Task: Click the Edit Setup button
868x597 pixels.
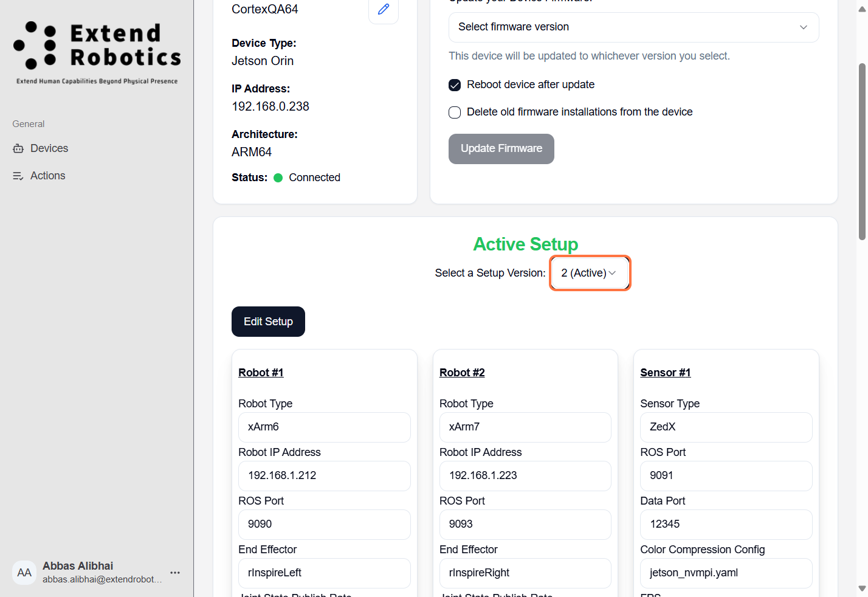Action: click(x=268, y=322)
